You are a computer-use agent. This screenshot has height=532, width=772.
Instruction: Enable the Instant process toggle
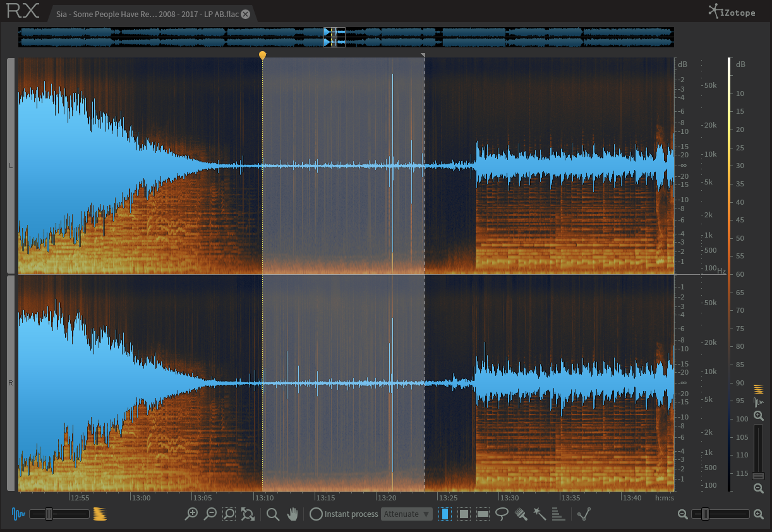point(316,514)
